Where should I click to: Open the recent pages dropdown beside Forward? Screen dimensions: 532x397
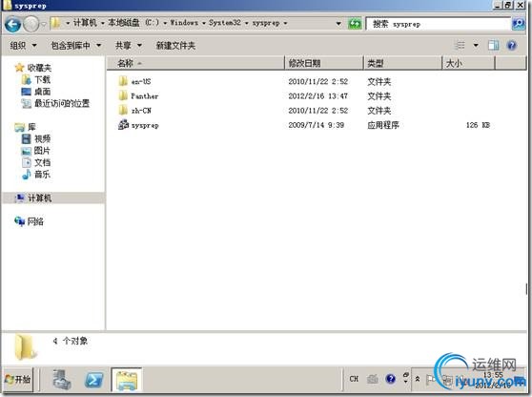pyautogui.click(x=44, y=24)
